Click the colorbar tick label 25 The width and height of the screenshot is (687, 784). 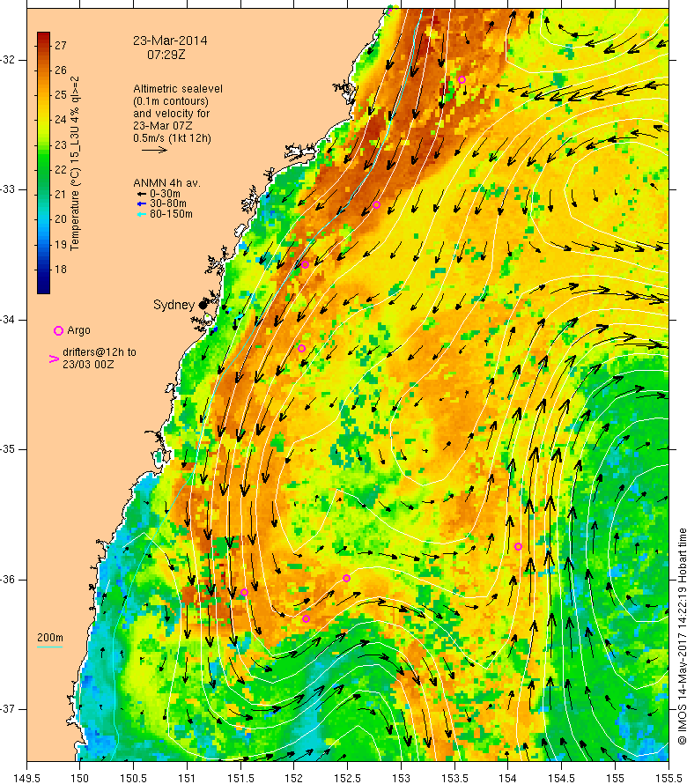61,95
